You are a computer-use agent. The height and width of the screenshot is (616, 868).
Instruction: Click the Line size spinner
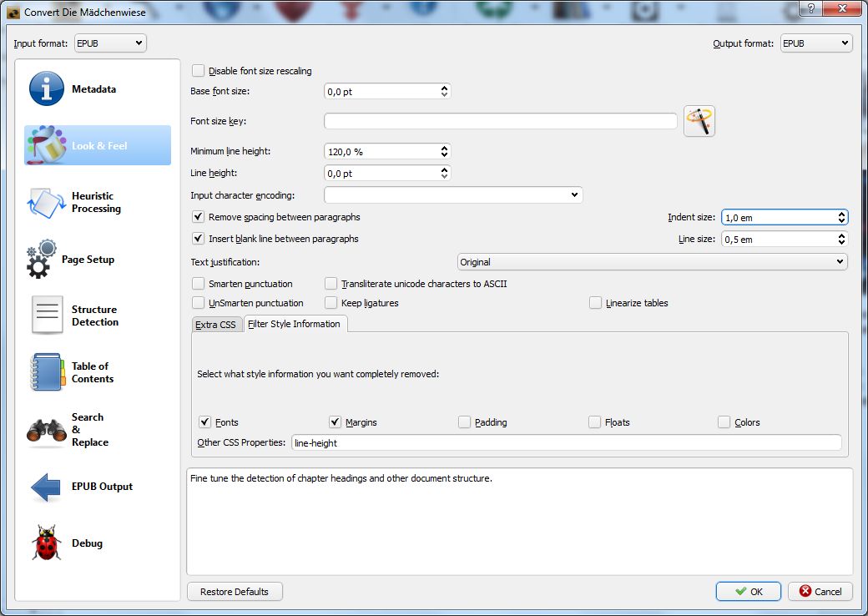coord(785,239)
